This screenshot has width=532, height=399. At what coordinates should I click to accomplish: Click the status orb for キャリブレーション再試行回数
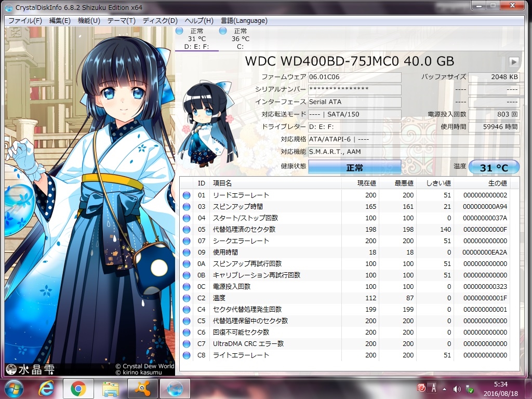coord(187,275)
